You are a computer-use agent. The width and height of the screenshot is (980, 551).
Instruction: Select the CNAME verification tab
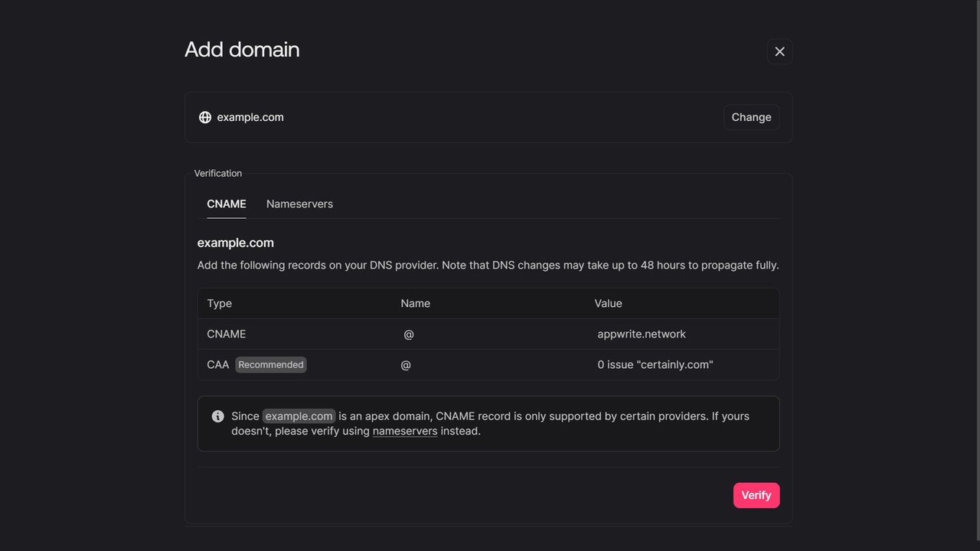226,204
